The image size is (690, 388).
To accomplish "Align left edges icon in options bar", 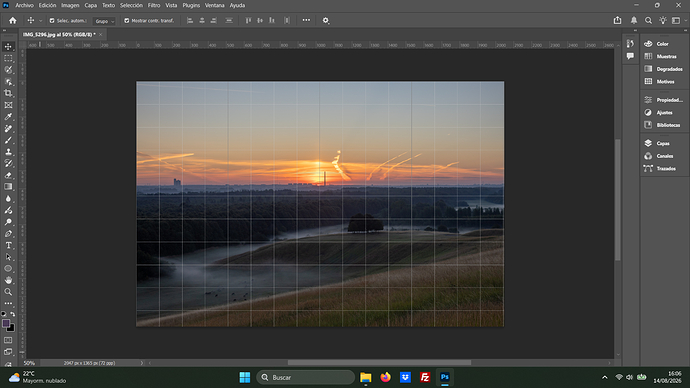I will pos(190,20).
